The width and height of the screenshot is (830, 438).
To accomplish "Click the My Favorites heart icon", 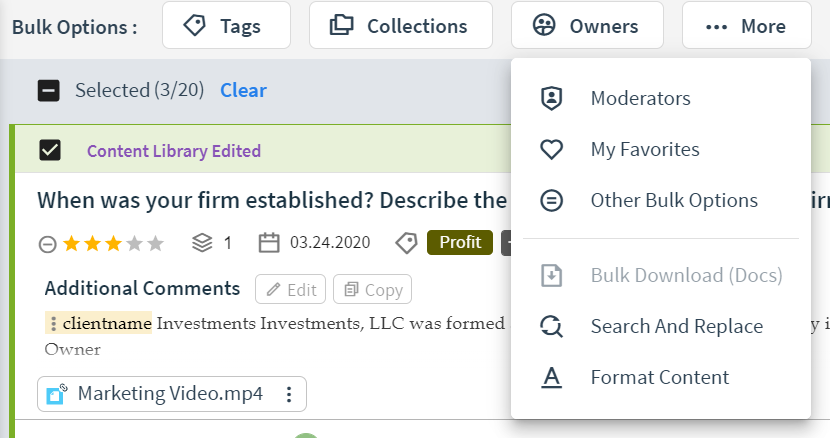I will 551,149.
